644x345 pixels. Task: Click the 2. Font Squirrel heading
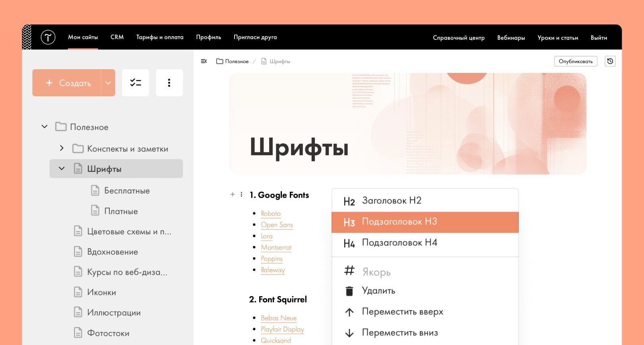click(278, 299)
